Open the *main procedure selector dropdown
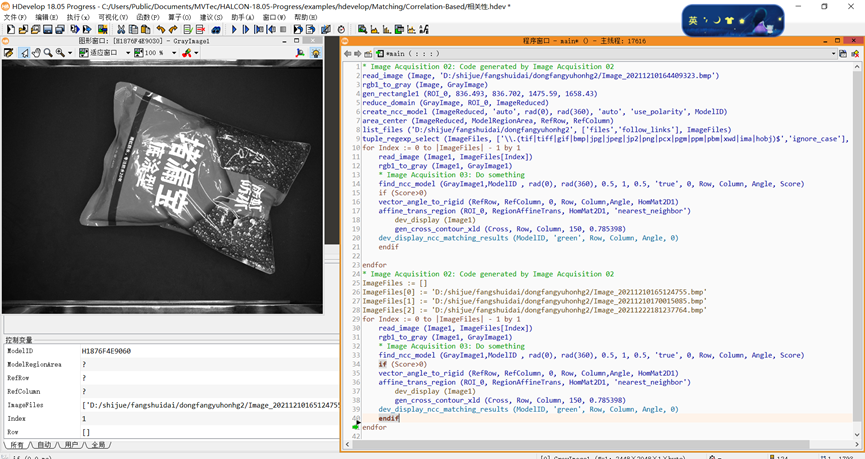 (833, 54)
